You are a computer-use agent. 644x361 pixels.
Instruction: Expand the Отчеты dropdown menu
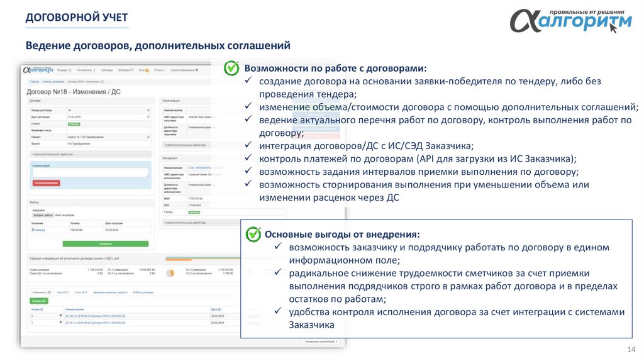click(159, 70)
